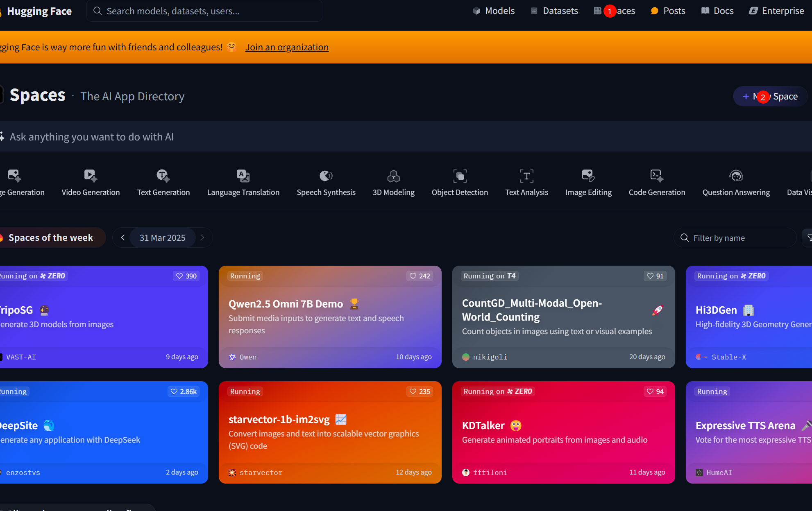
Task: Click the New Space button
Action: 770,96
